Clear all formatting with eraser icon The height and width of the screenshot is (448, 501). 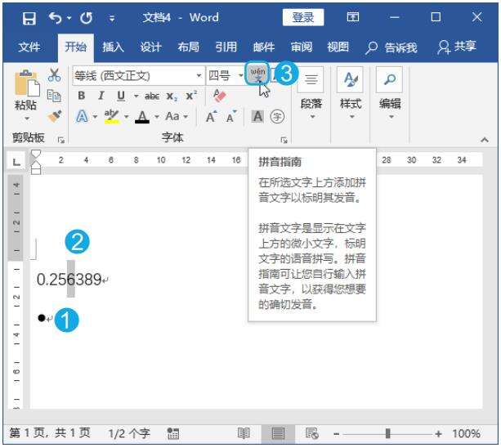coord(220,96)
